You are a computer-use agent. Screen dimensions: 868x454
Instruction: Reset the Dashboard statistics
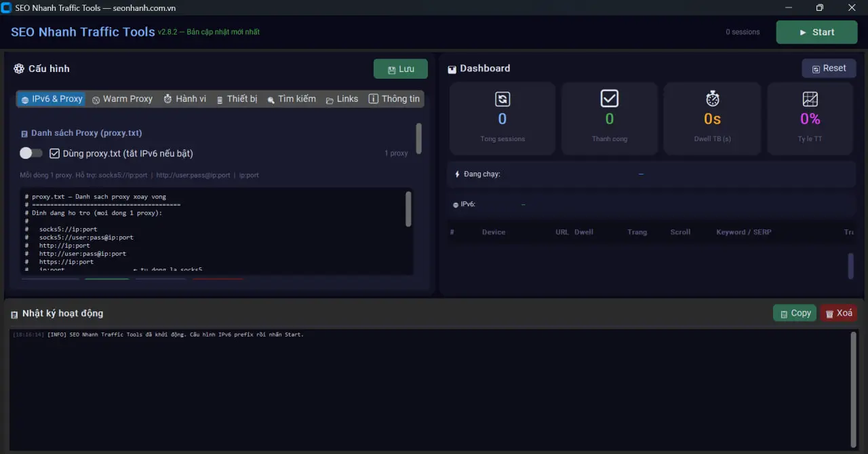coord(829,69)
